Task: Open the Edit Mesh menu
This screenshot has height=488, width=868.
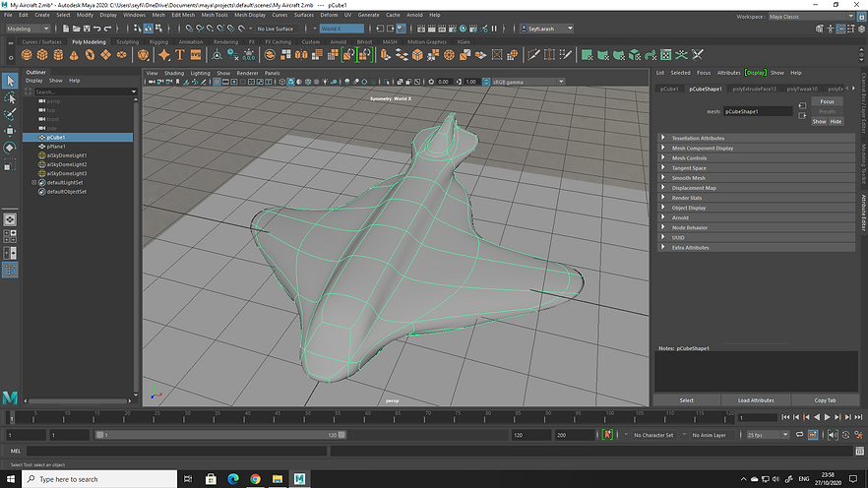Action: coord(183,15)
